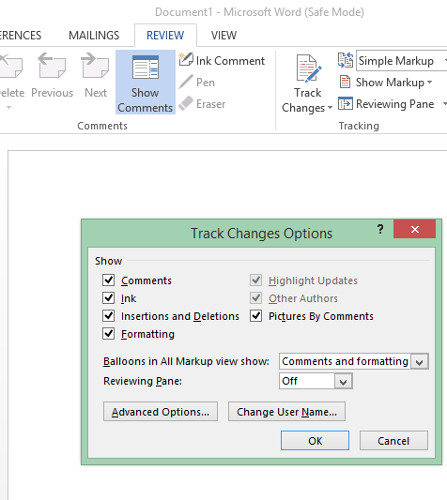Viewport: 447px width, 500px height.
Task: Close the Track Changes Options dialog
Action: [414, 229]
